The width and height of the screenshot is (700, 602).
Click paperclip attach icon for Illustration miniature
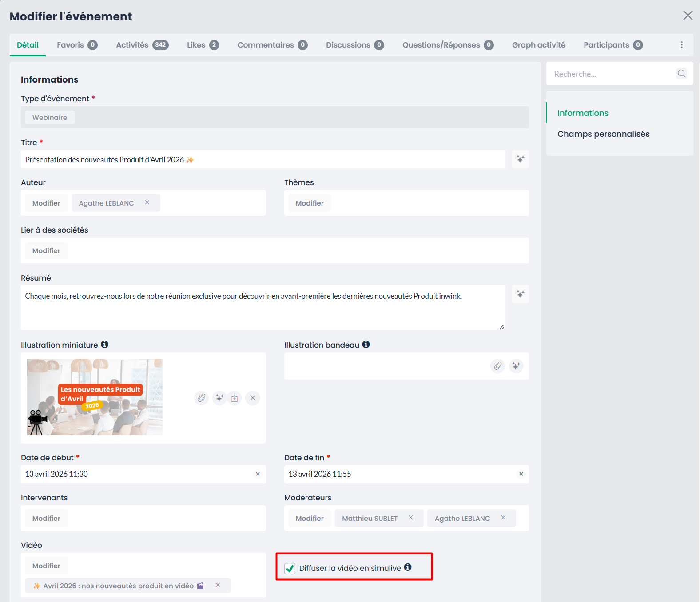(x=202, y=398)
